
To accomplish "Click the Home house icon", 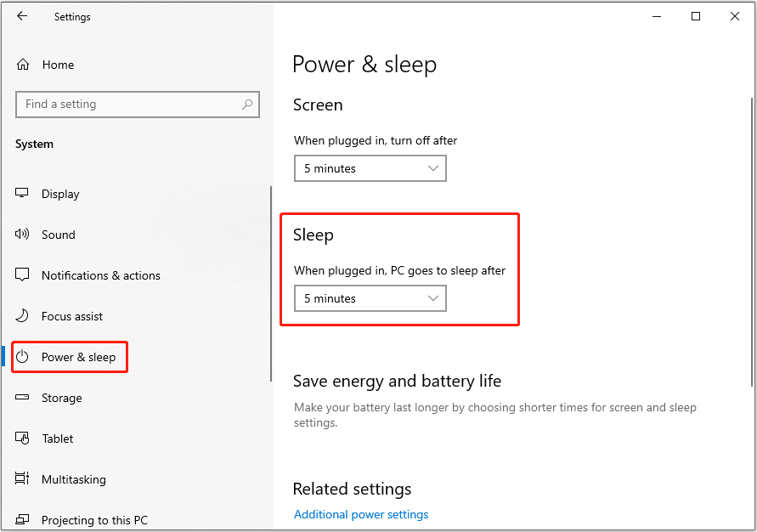I will (23, 65).
